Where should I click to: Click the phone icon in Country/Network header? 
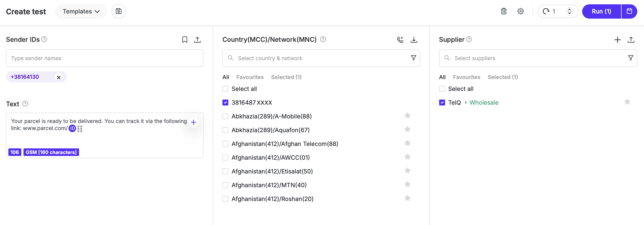pyautogui.click(x=400, y=40)
